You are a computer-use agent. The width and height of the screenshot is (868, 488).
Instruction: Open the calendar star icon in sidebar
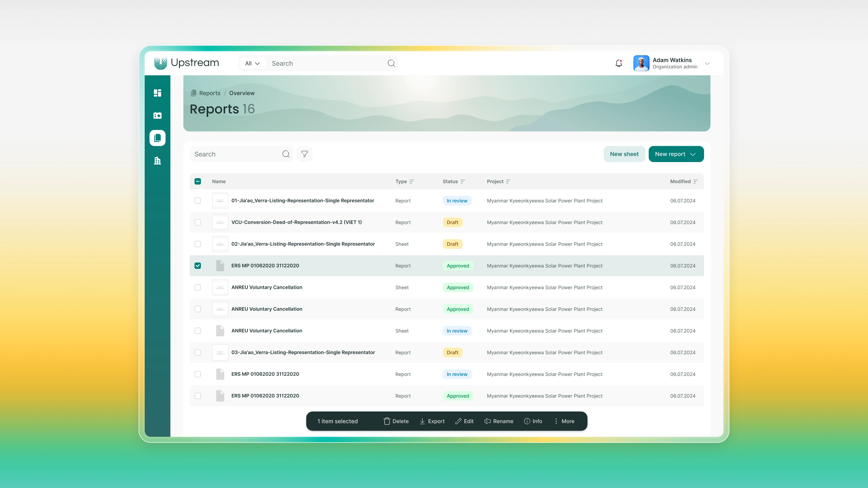coord(157,115)
